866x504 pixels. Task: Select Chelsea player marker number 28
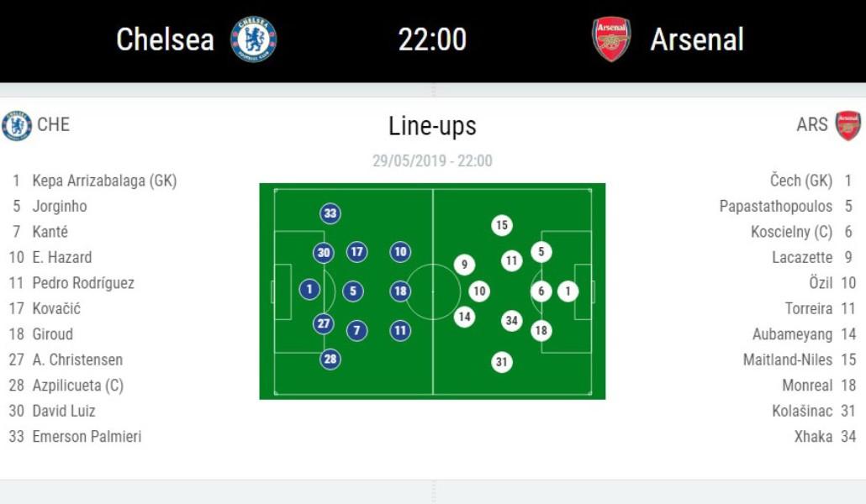[x=330, y=360]
